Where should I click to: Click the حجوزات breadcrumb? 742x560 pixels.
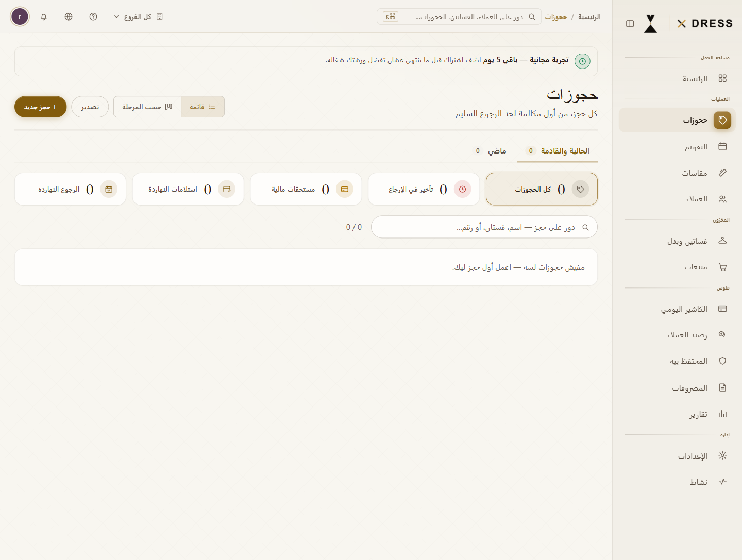coord(556,17)
